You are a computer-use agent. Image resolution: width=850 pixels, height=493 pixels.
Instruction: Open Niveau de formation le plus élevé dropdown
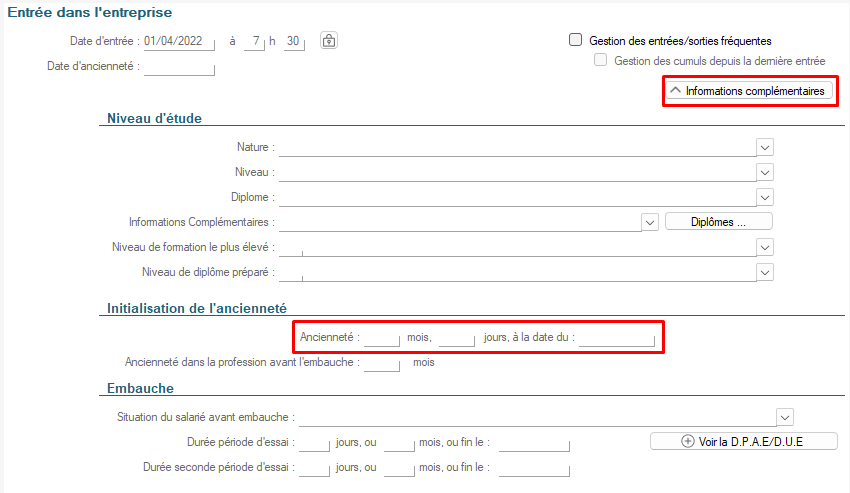[x=765, y=247]
